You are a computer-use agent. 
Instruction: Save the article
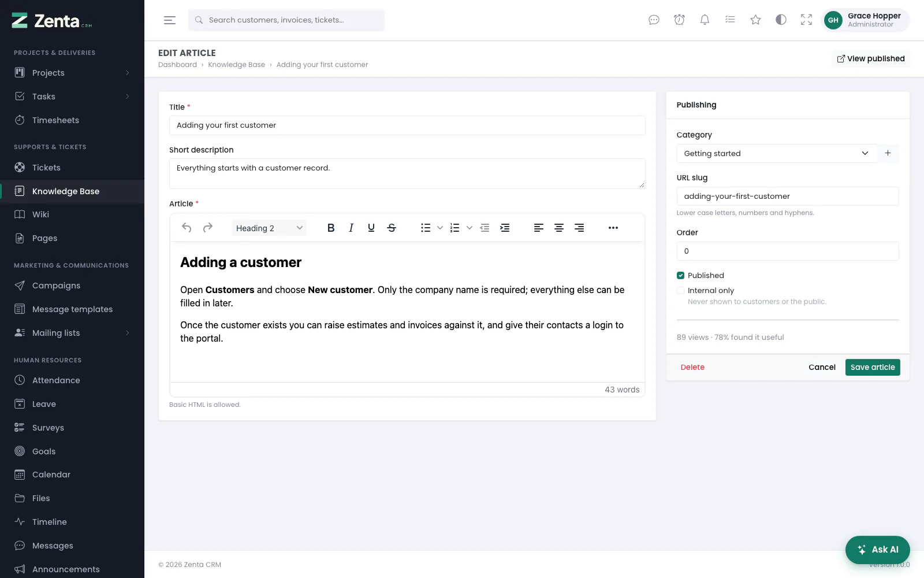click(873, 368)
